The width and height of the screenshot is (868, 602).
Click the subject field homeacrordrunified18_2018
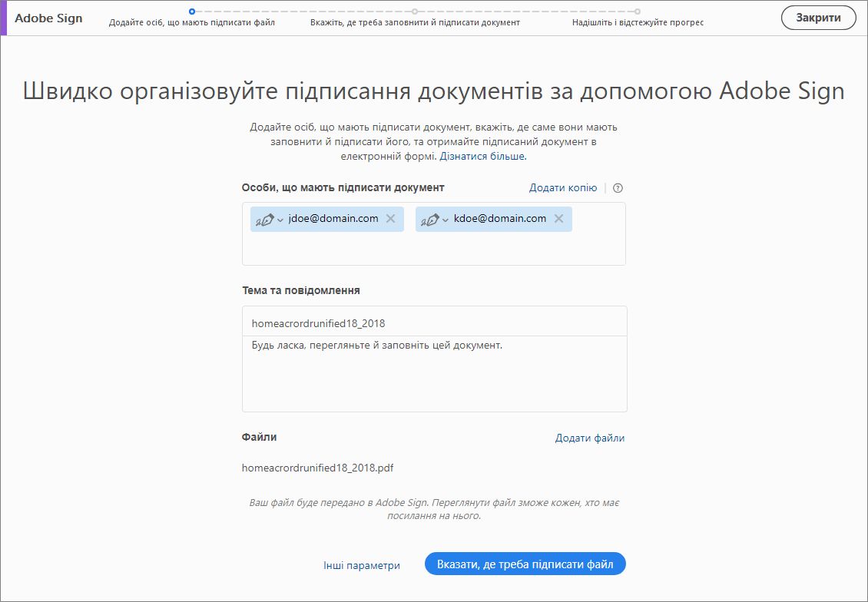point(434,320)
